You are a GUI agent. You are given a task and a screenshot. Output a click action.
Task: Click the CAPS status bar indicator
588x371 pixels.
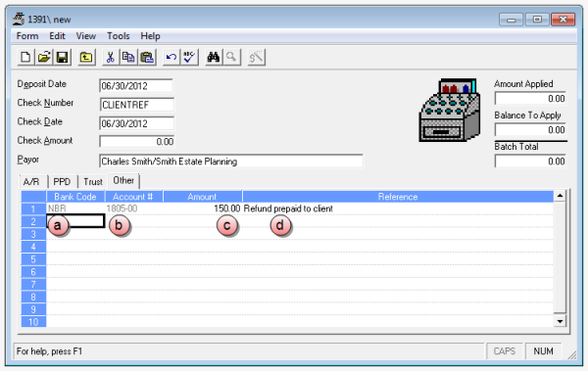(x=505, y=351)
